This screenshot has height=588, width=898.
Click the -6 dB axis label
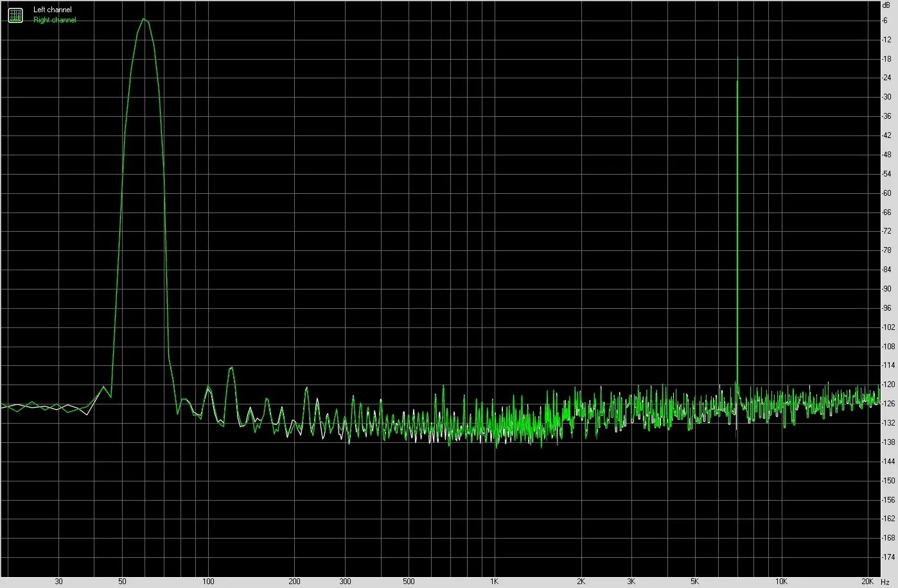click(x=885, y=21)
